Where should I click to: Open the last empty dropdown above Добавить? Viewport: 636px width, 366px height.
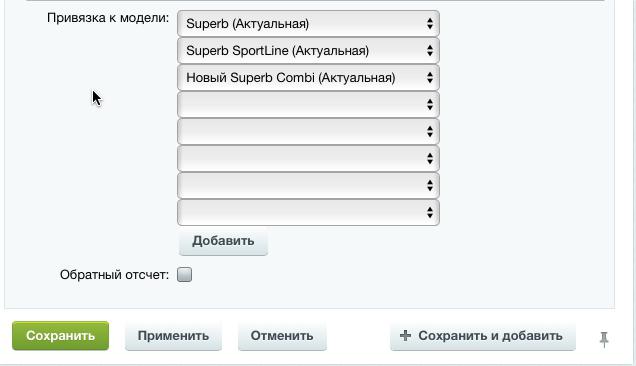point(308,212)
